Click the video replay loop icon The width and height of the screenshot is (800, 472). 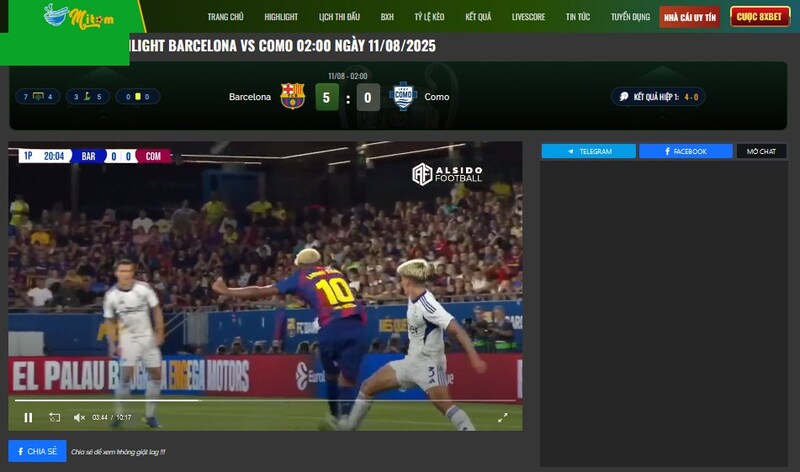click(x=55, y=417)
